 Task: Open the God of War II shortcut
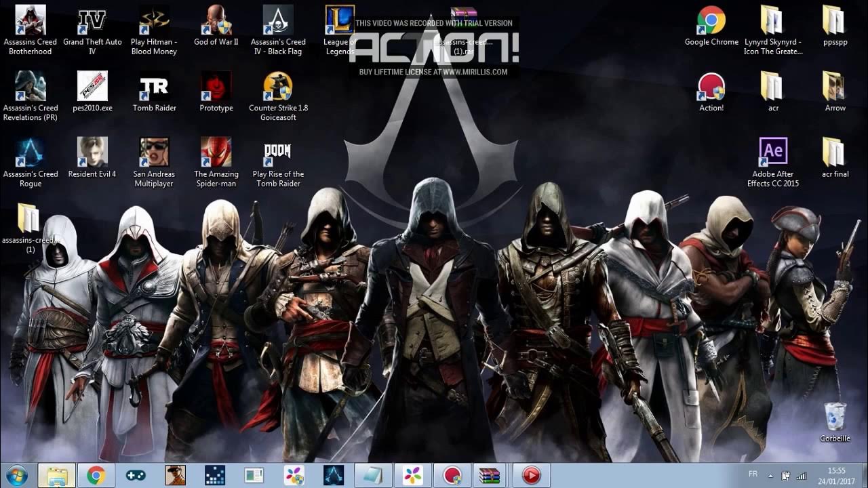click(216, 27)
